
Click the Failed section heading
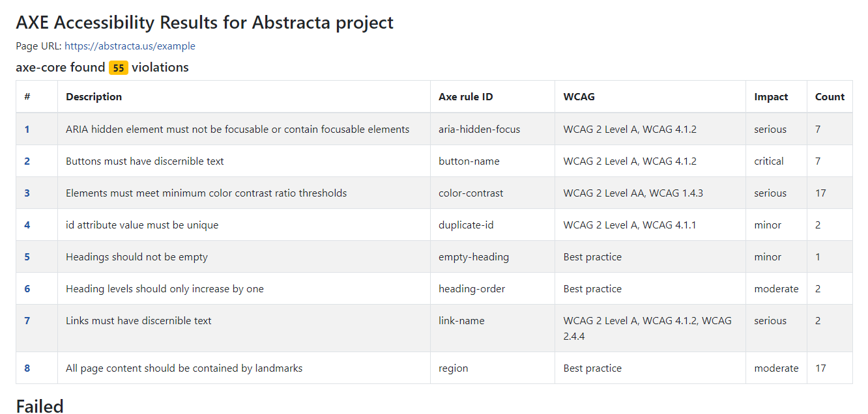40,406
